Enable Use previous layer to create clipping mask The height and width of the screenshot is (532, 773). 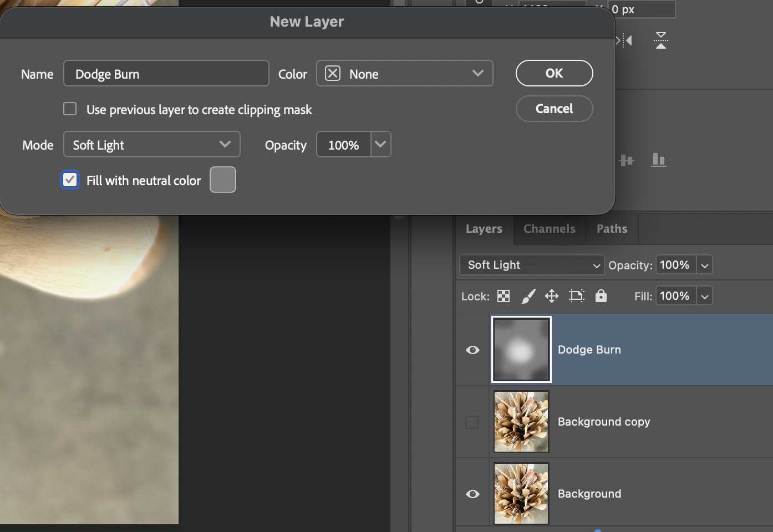[x=70, y=109]
